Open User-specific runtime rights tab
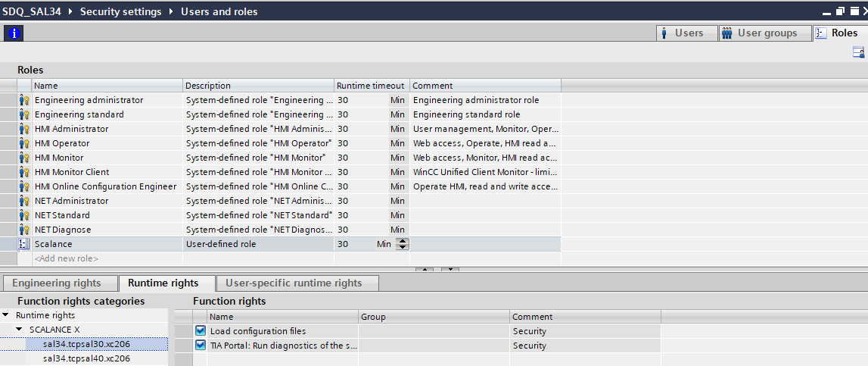The width and height of the screenshot is (868, 366). pyautogui.click(x=294, y=283)
